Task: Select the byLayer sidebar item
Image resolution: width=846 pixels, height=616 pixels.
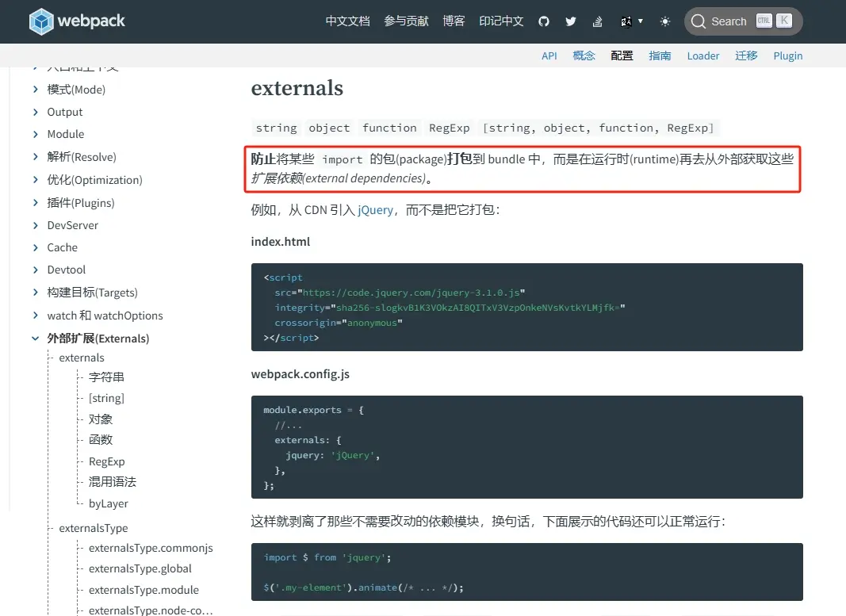Action: [109, 503]
